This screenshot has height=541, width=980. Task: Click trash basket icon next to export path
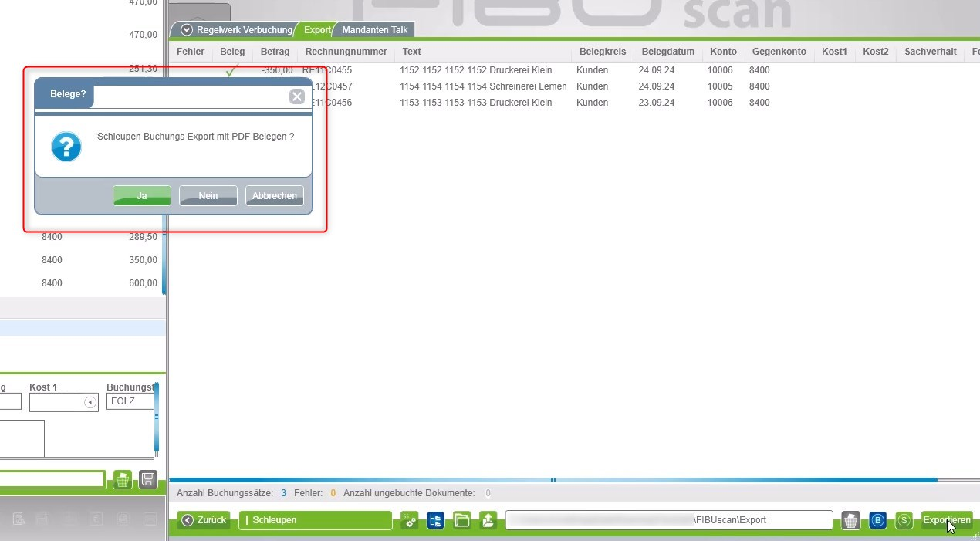pyautogui.click(x=850, y=520)
